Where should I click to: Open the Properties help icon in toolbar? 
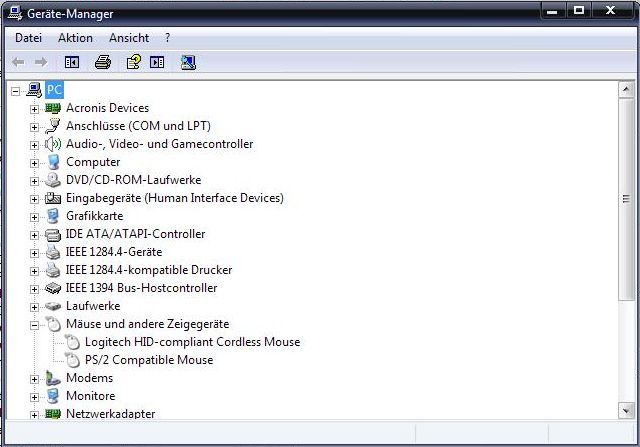tap(133, 62)
